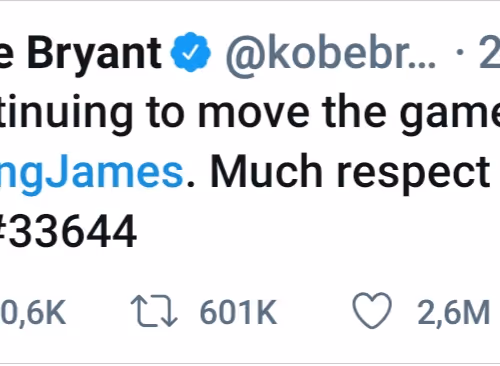
Task: Click the @KingJames mention link
Action: click(x=91, y=173)
